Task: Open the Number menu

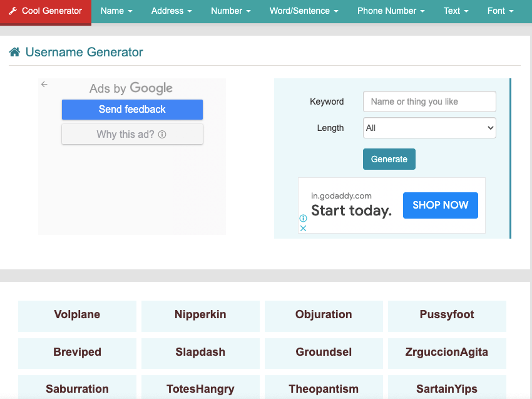Action: point(230,11)
